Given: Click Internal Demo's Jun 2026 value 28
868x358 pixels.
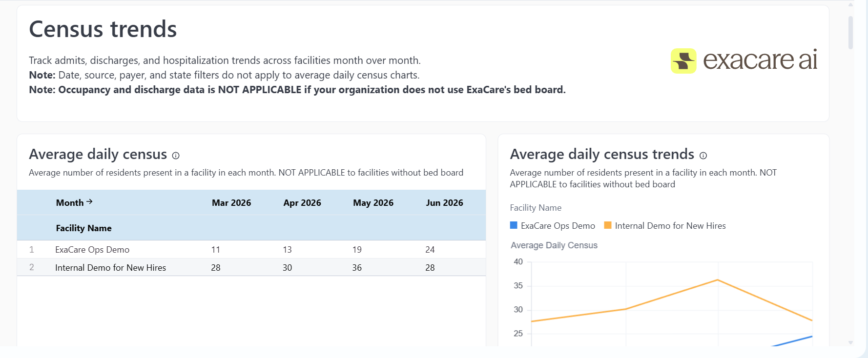Looking at the screenshot, I should point(430,268).
